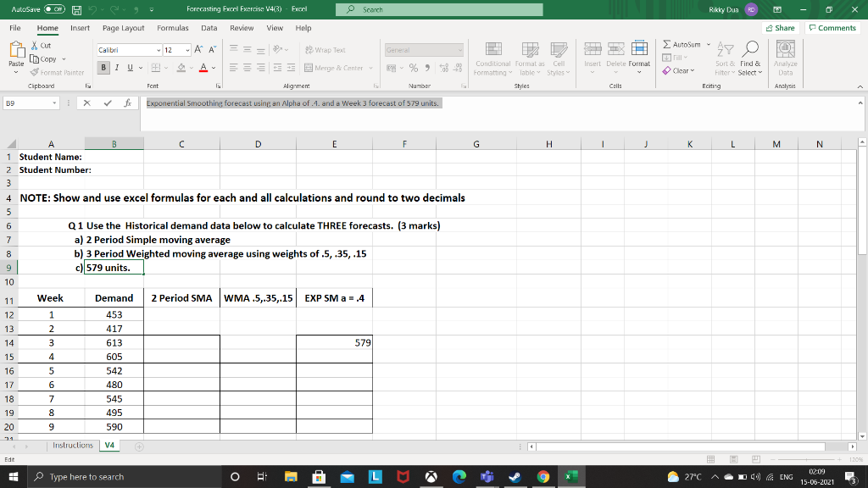Open the Formulas ribbon tab
Screen dimensions: 868x488
click(x=173, y=28)
